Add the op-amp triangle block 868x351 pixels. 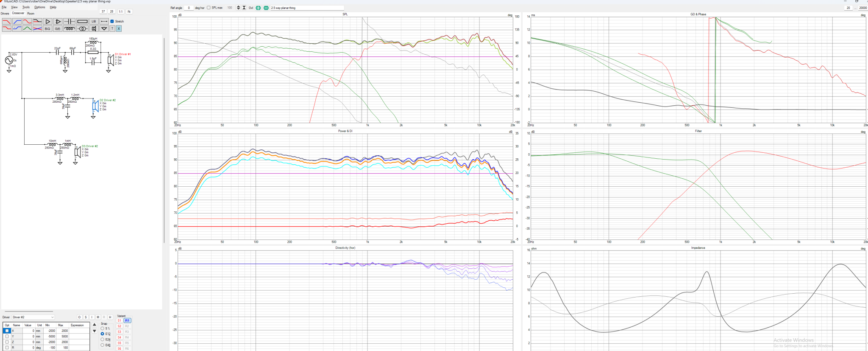(x=58, y=21)
